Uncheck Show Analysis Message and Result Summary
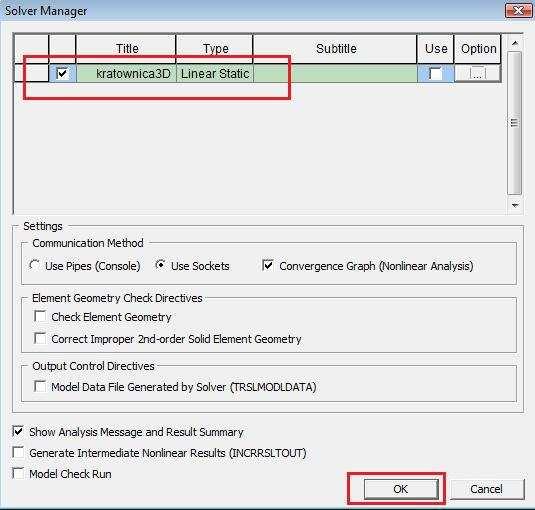Screen dimensions: 535x510 click(x=18, y=432)
